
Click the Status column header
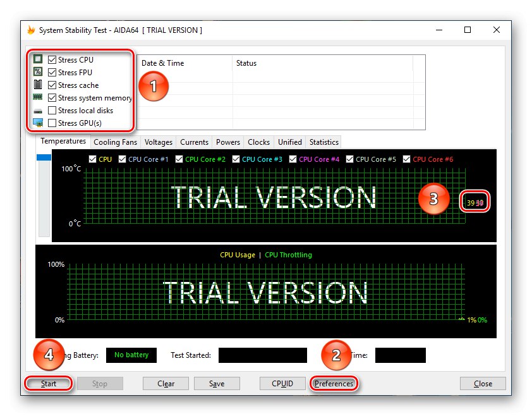(323, 63)
